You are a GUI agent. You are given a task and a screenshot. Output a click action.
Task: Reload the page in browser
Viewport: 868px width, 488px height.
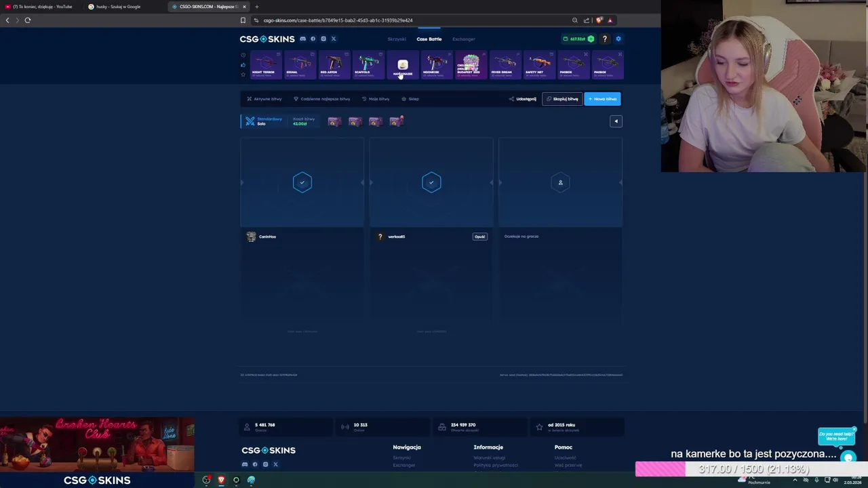click(x=28, y=20)
